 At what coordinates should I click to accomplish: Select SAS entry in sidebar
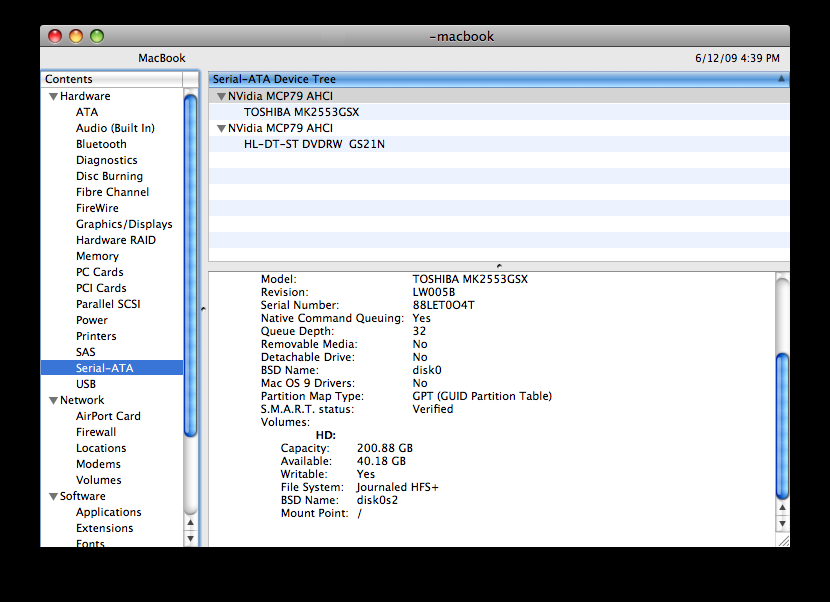tap(85, 352)
